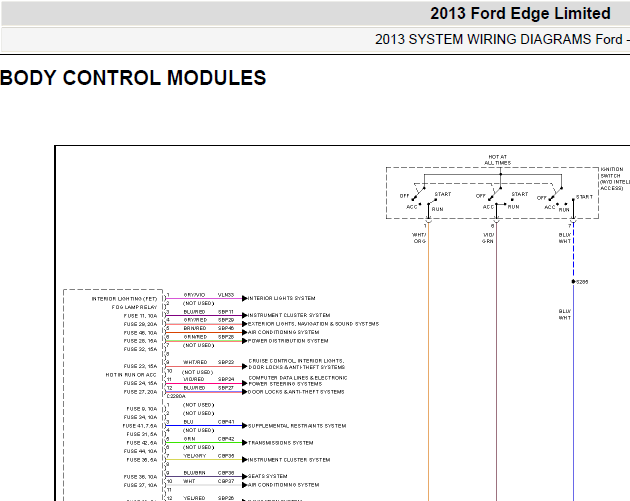This screenshot has width=630, height=501.
Task: Click 'AIR CONDITIONING SYSTEM' on the SBP46 wire
Action: [x=283, y=332]
